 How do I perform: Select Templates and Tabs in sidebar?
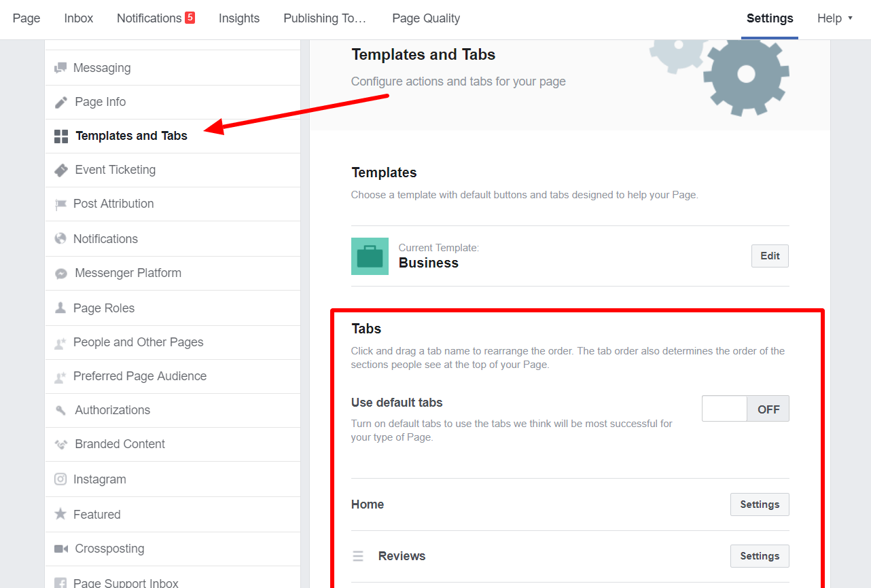point(173,136)
